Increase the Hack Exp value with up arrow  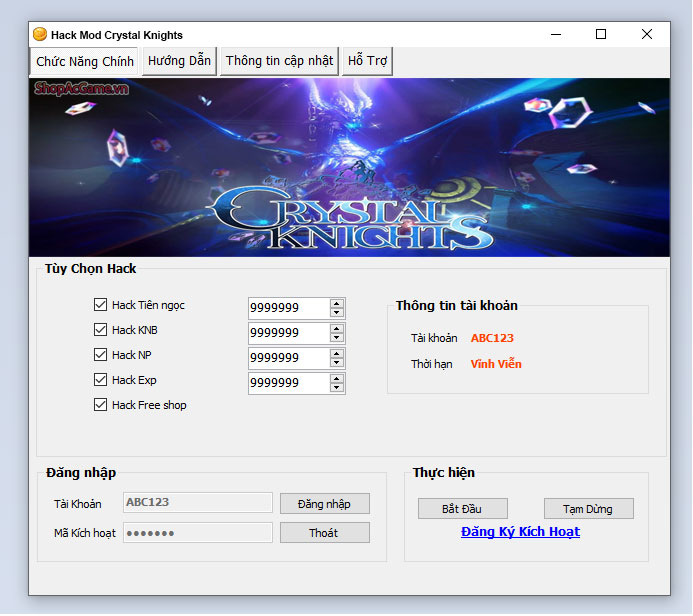coord(337,379)
